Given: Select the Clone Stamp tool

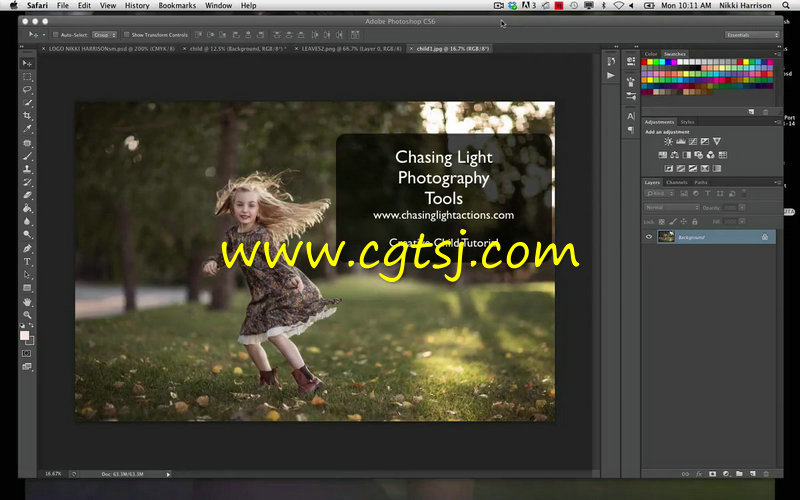Looking at the screenshot, I should tap(27, 169).
